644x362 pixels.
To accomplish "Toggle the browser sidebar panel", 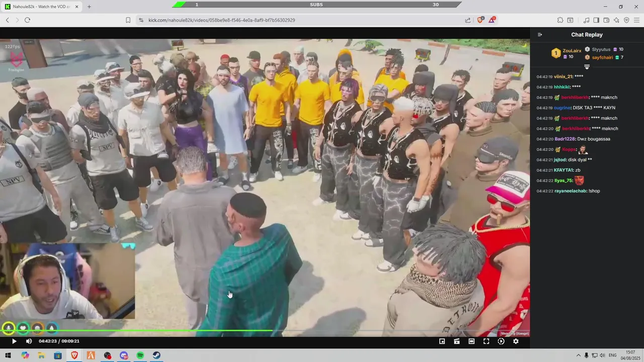I will 596,20.
